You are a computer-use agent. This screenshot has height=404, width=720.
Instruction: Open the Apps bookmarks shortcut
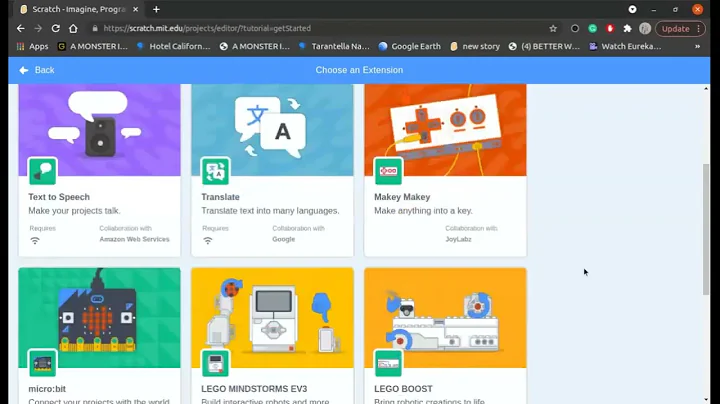coord(33,46)
